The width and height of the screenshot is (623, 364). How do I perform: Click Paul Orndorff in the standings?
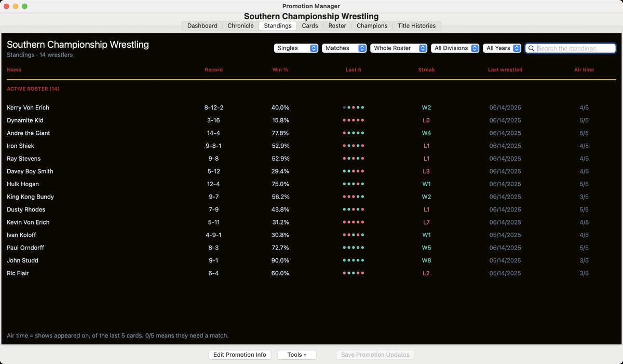(25, 248)
